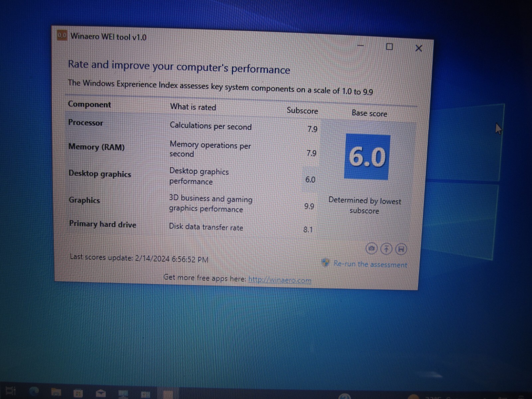The image size is (532, 399).
Task: Select the "Desktop graphics" component label
Action: pos(100,174)
